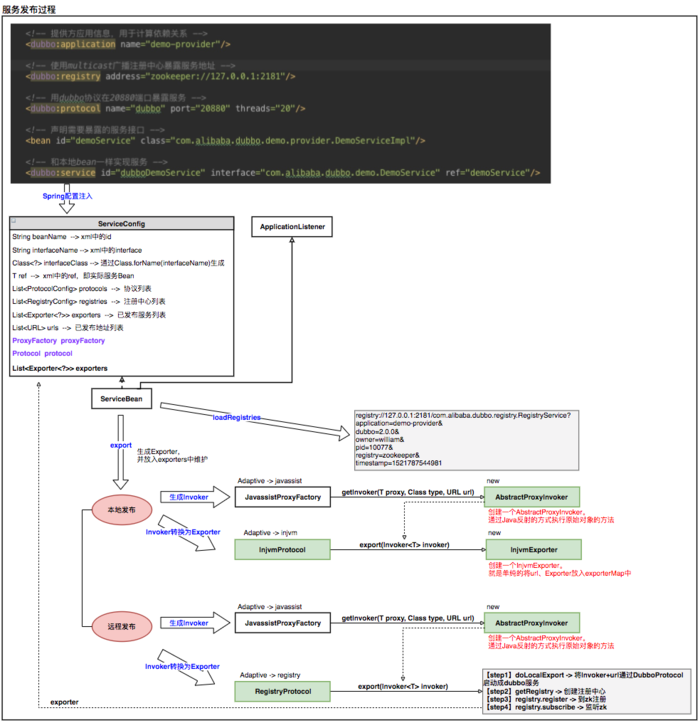
Task: Click the 服务发布过程 title text
Action: click(29, 9)
